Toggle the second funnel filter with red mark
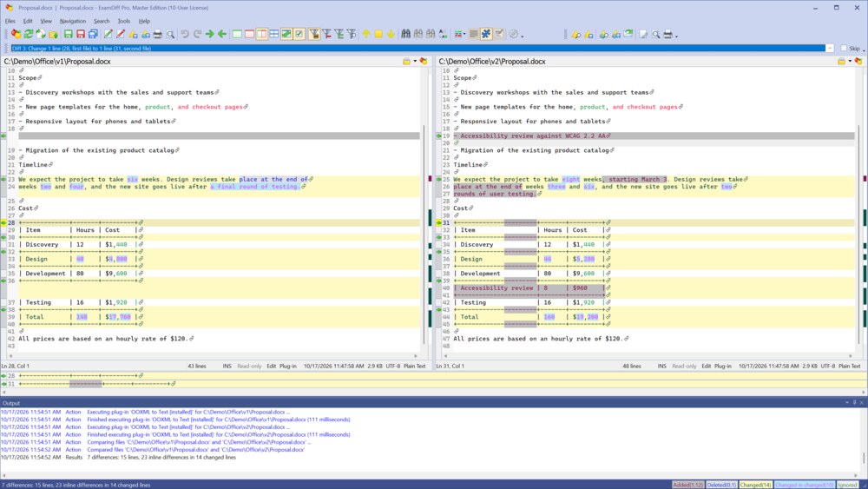The height and width of the screenshot is (489, 868). tap(326, 35)
